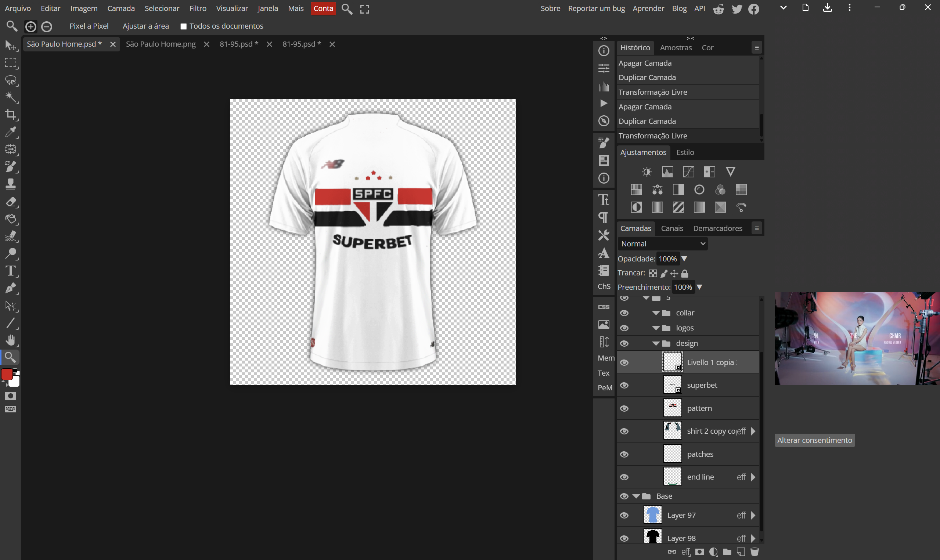940x560 pixels.
Task: Switch to the Canais tab
Action: 672,228
